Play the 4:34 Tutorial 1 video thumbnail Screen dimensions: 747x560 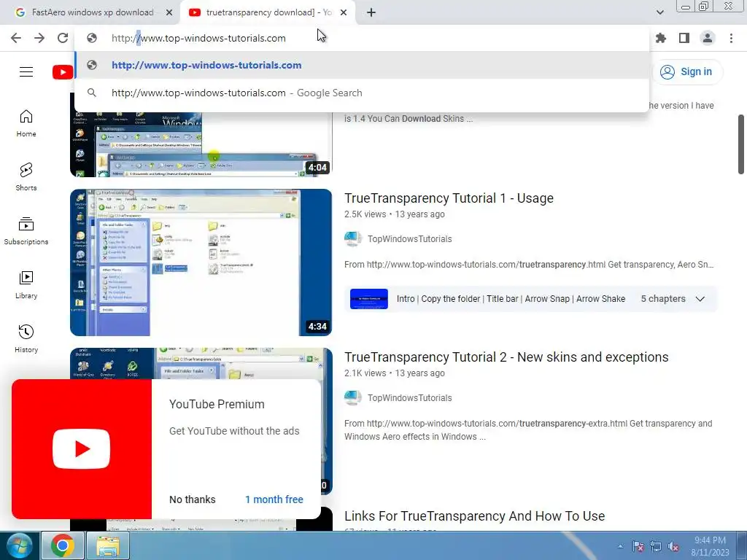(x=201, y=262)
